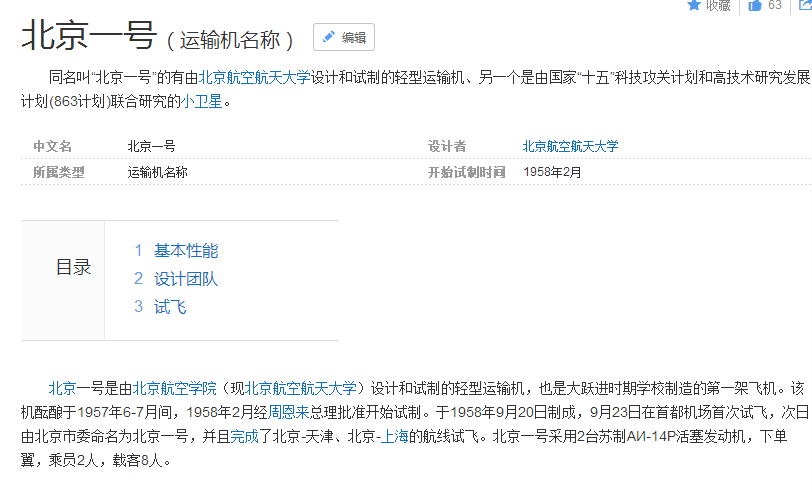Jump to section 1 基本性能

coord(185,251)
